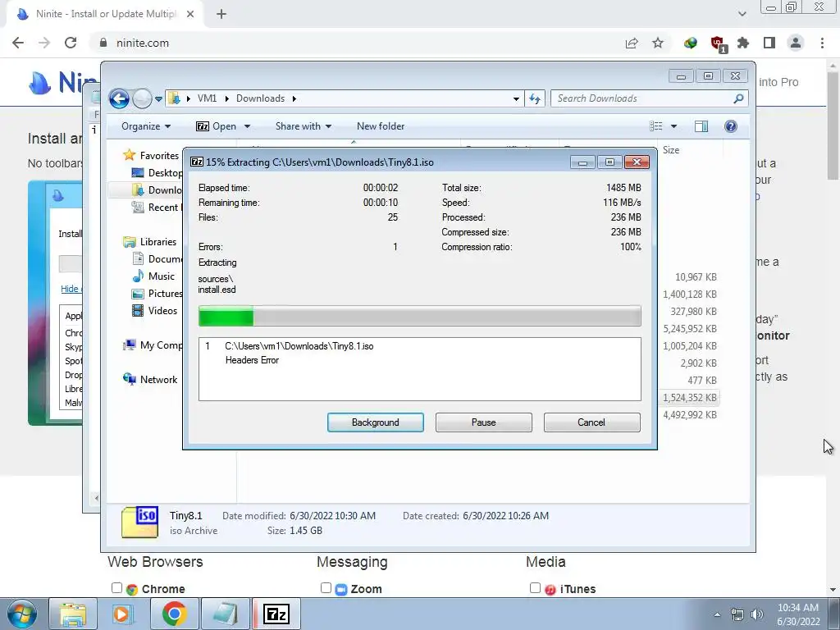Screen dimensions: 840x630
Task: Open the address bar history dropdown arrow
Action: pyautogui.click(x=516, y=98)
